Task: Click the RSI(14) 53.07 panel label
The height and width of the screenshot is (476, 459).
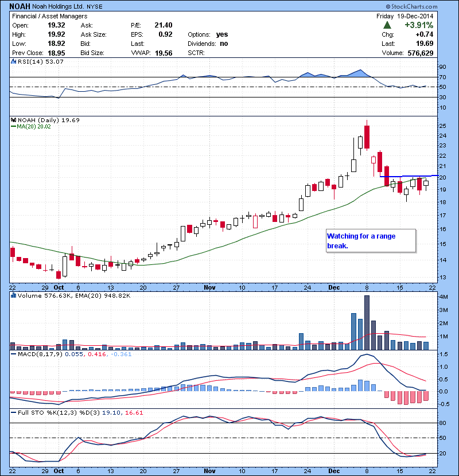Action: coord(41,61)
